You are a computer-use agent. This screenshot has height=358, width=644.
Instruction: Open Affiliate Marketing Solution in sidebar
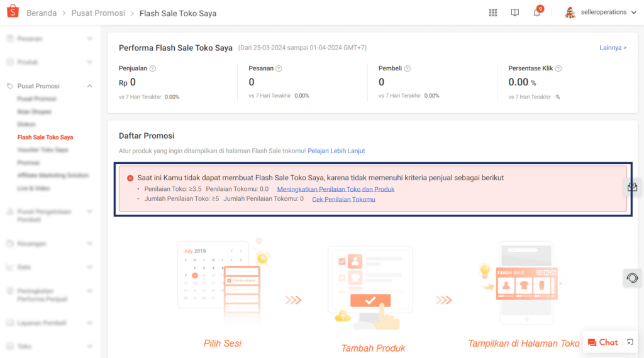[x=53, y=175]
